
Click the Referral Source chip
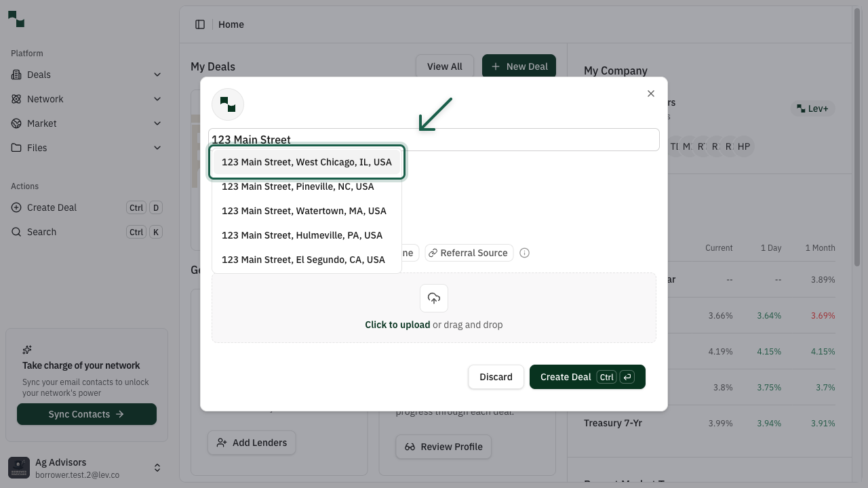469,253
